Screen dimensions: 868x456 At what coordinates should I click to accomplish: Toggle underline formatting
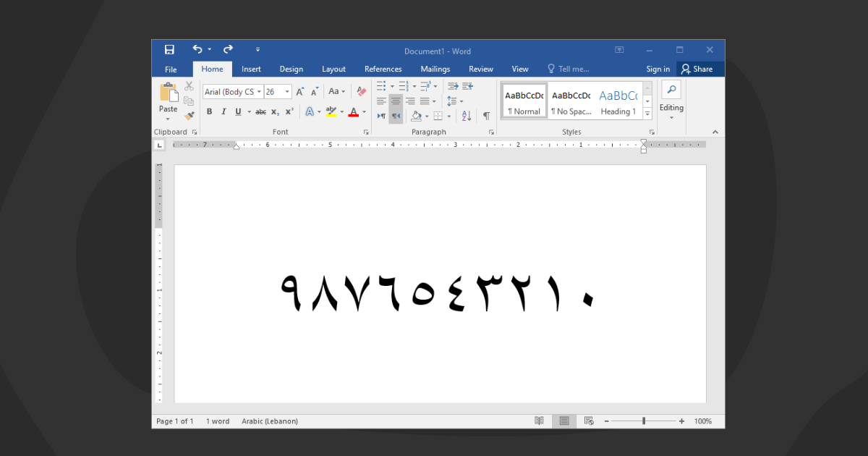238,112
